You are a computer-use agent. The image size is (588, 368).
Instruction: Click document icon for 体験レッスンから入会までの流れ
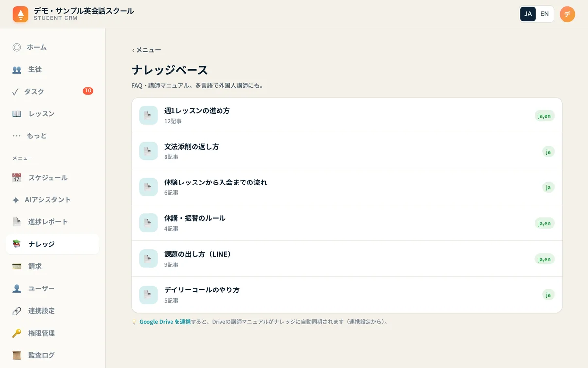point(148,187)
